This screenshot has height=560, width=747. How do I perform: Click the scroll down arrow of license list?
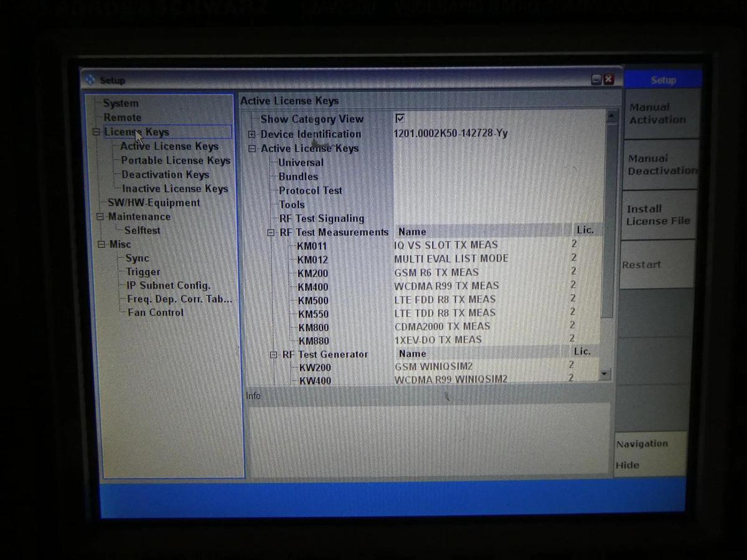pyautogui.click(x=606, y=374)
